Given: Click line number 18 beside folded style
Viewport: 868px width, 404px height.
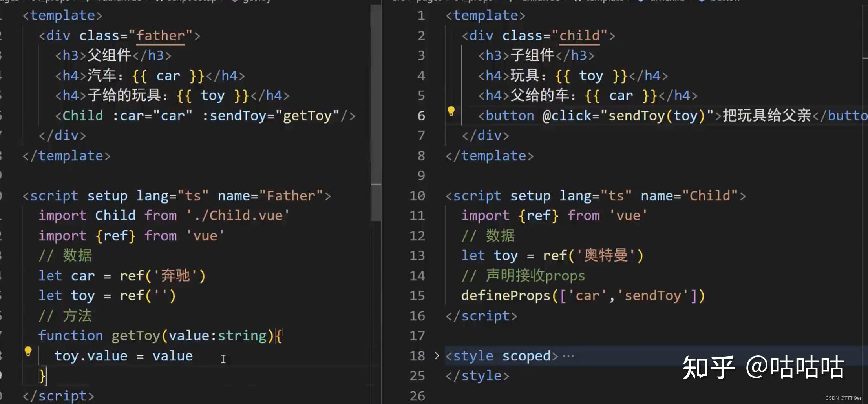Looking at the screenshot, I should (x=417, y=356).
